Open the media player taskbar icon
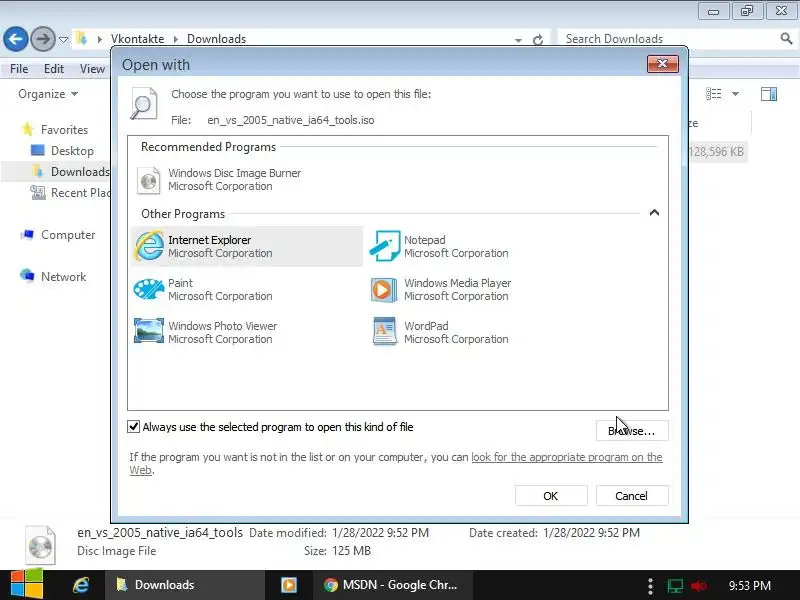 click(x=289, y=585)
